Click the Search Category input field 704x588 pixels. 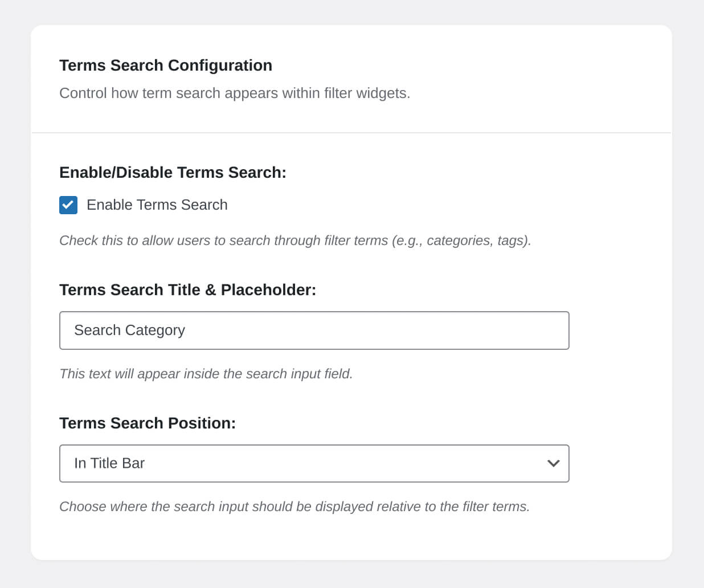coord(314,330)
